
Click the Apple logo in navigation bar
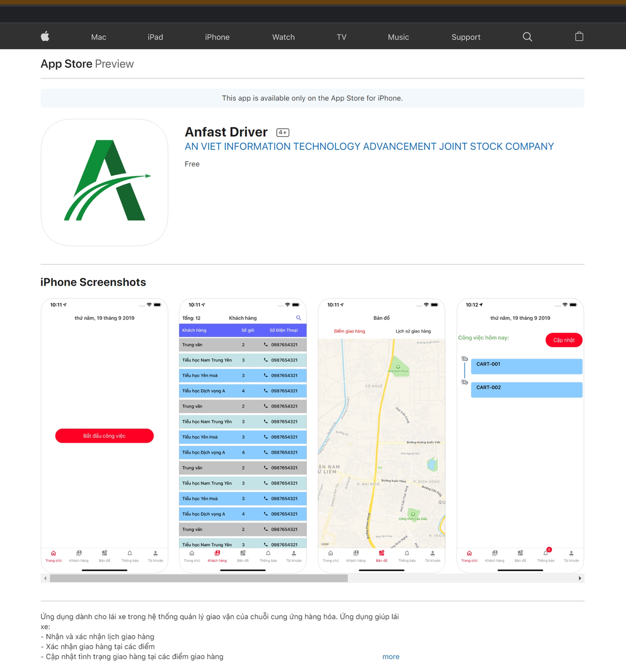click(45, 36)
